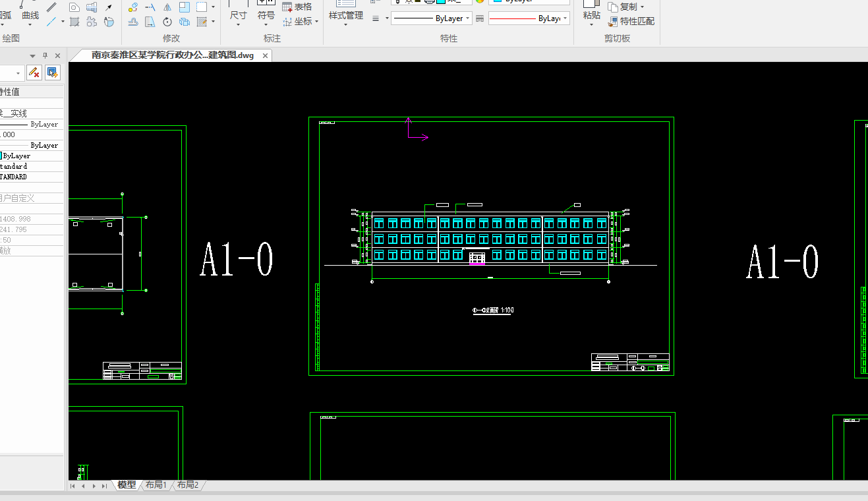Viewport: 868px width, 501px height.
Task: Click the ByLayer color swatch in properties
Action: (1, 156)
